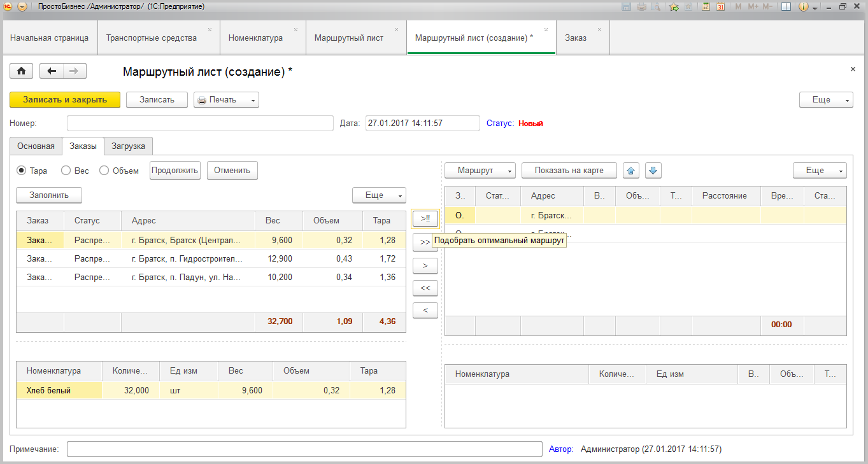Go back with the left arrow
The image size is (868, 464).
pyautogui.click(x=52, y=71)
